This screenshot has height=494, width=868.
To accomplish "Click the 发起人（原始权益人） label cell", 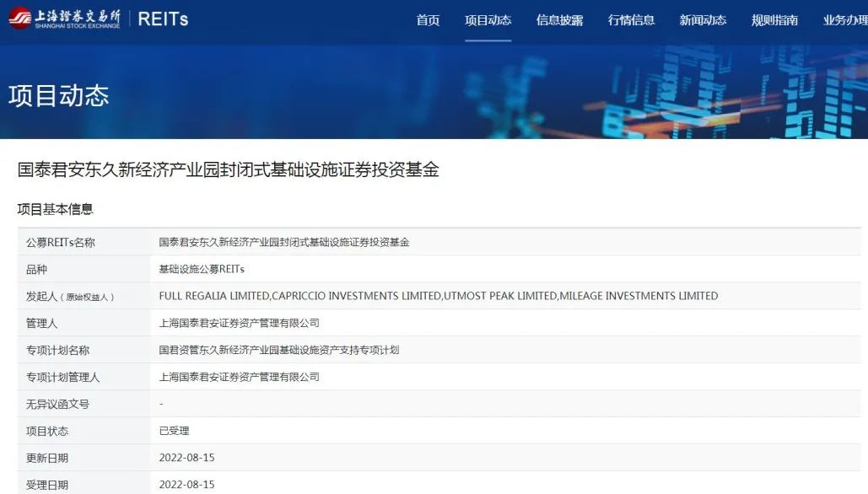I will click(x=84, y=297).
